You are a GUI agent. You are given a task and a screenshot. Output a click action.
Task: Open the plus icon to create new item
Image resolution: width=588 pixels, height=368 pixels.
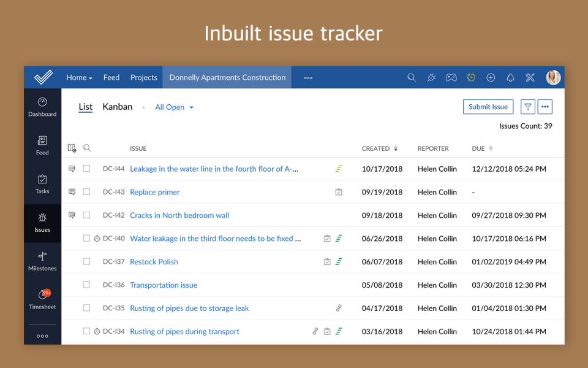(x=491, y=77)
